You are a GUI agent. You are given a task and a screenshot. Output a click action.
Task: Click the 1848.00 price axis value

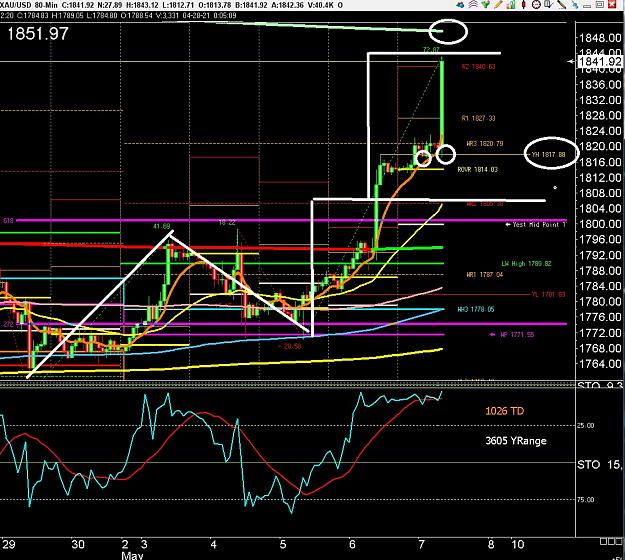point(600,38)
